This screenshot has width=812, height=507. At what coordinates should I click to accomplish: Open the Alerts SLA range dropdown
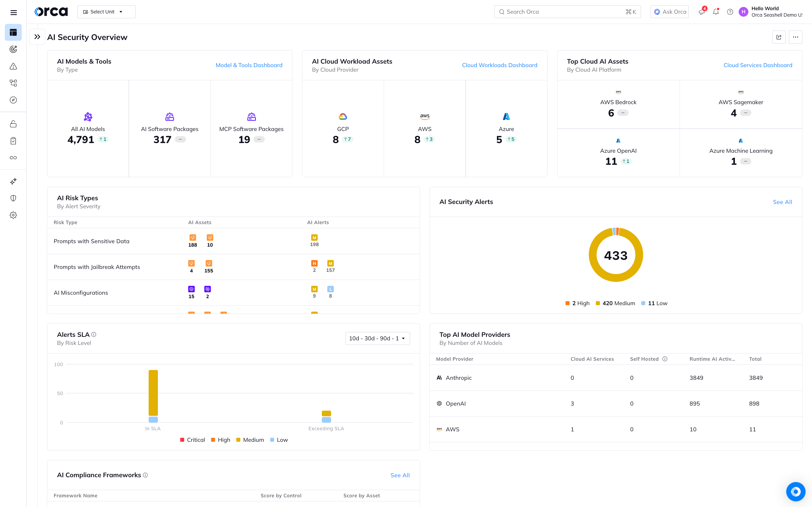(x=377, y=338)
